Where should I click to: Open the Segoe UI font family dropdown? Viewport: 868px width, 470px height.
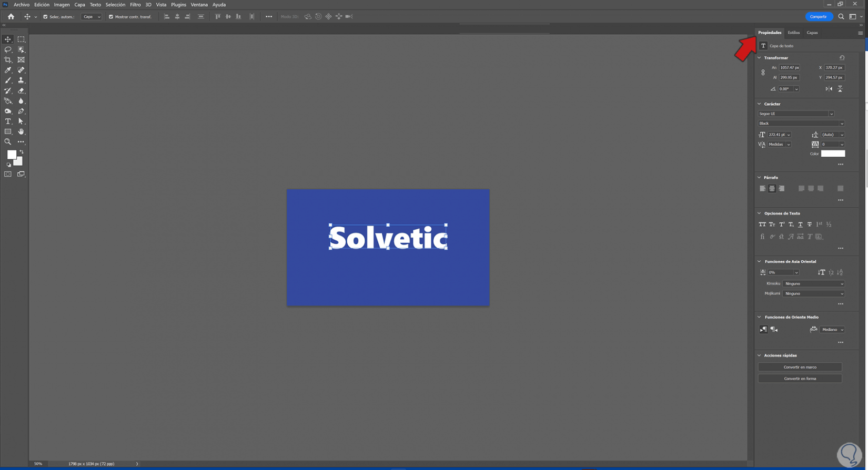coord(796,114)
